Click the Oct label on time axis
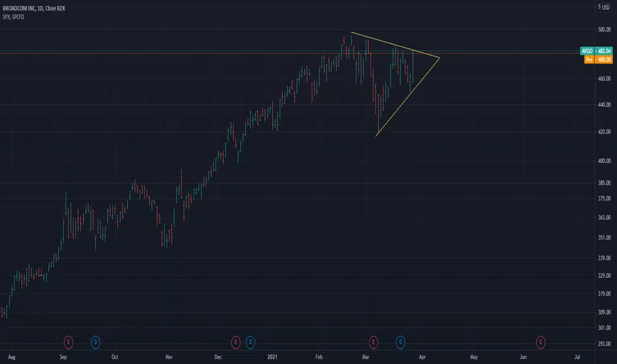This screenshot has height=364, width=617. [x=115, y=357]
